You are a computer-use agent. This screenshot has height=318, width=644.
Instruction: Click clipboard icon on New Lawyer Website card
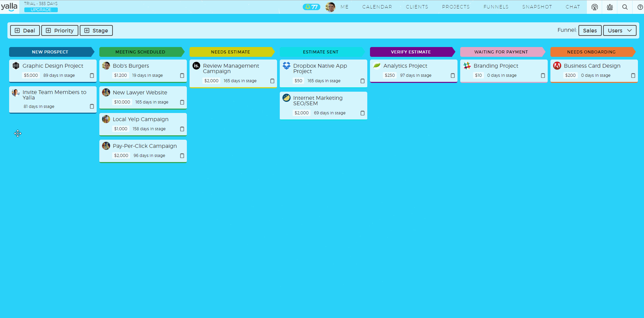pos(182,102)
